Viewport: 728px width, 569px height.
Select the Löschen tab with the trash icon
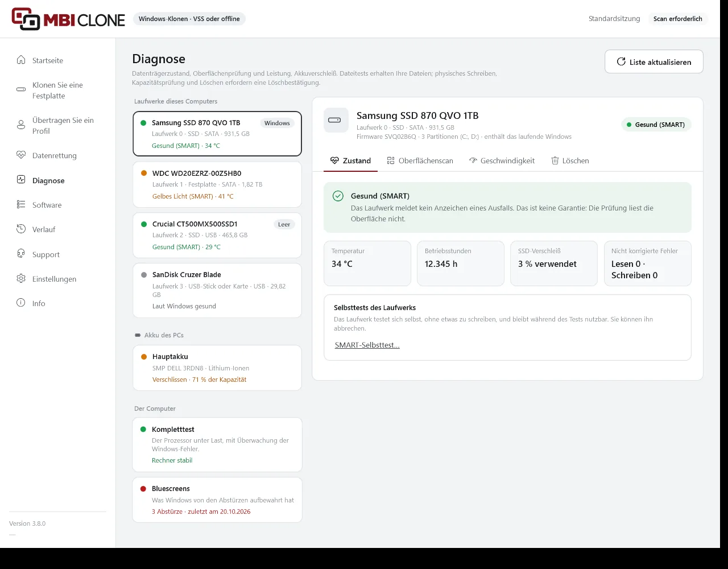pyautogui.click(x=570, y=160)
